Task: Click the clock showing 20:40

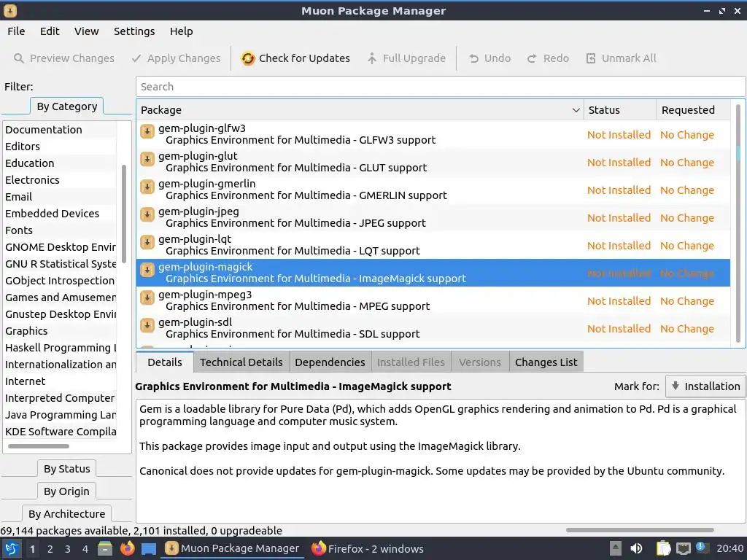Action: (729, 548)
